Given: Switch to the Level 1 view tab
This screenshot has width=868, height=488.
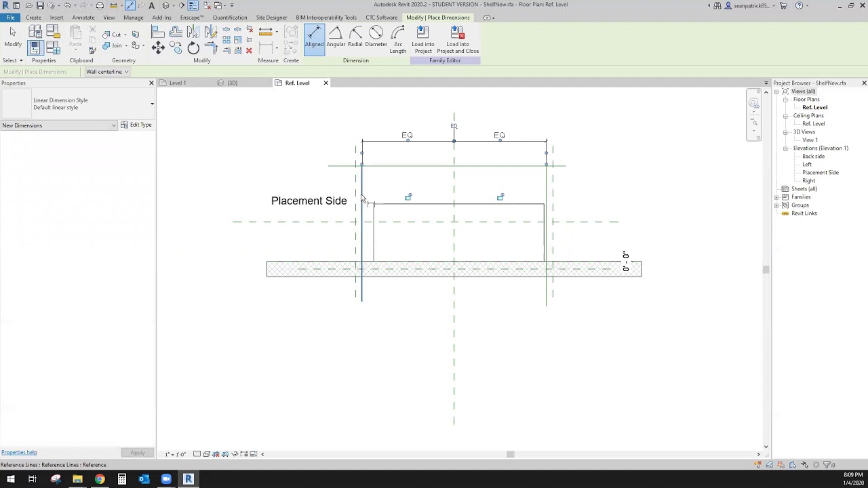Looking at the screenshot, I should click(x=178, y=83).
